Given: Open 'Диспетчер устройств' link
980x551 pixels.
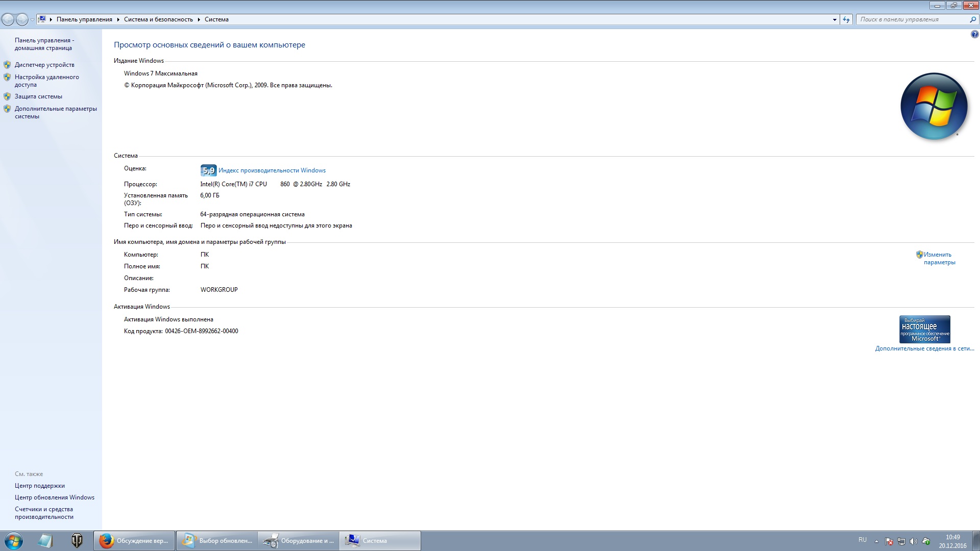Looking at the screenshot, I should pyautogui.click(x=44, y=65).
